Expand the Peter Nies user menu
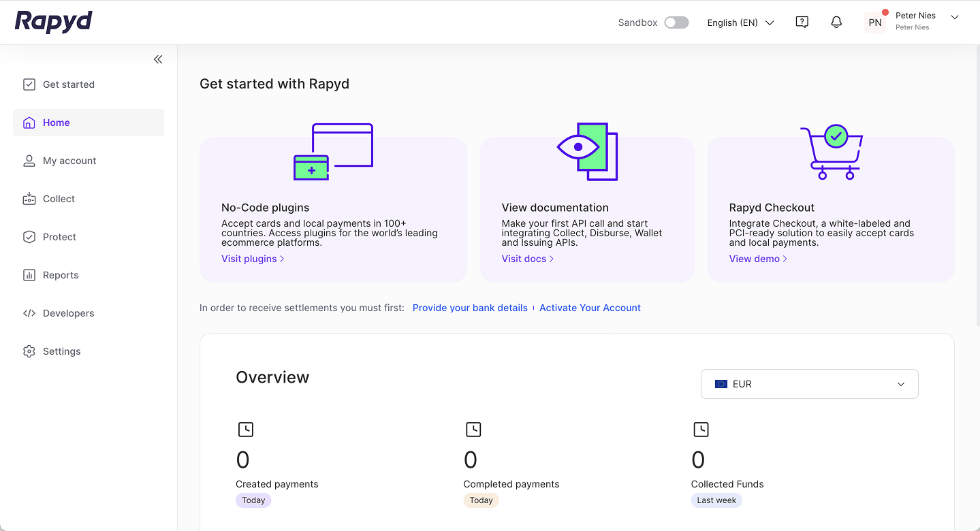Viewport: 980px width, 531px height. 954,18
